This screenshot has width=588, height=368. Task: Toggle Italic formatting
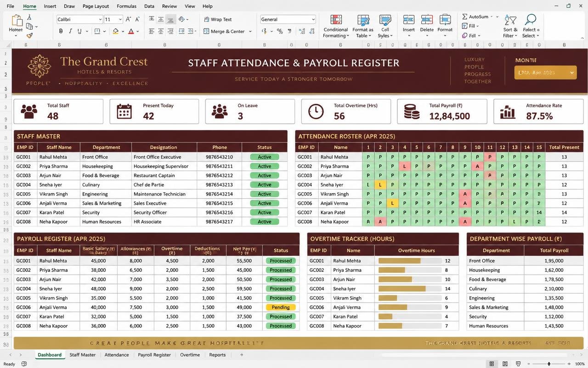tap(70, 31)
